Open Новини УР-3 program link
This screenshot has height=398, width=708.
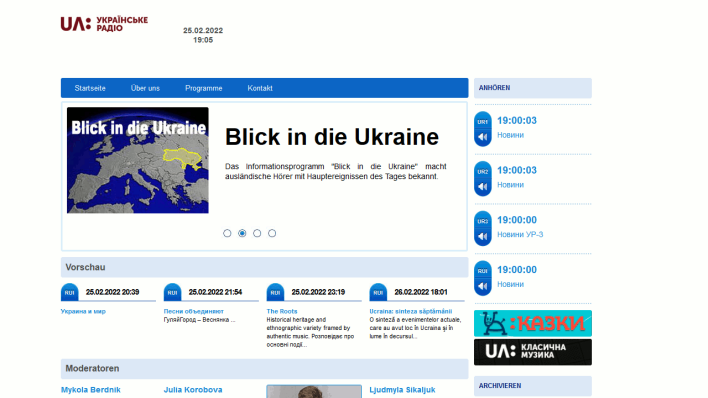click(520, 234)
